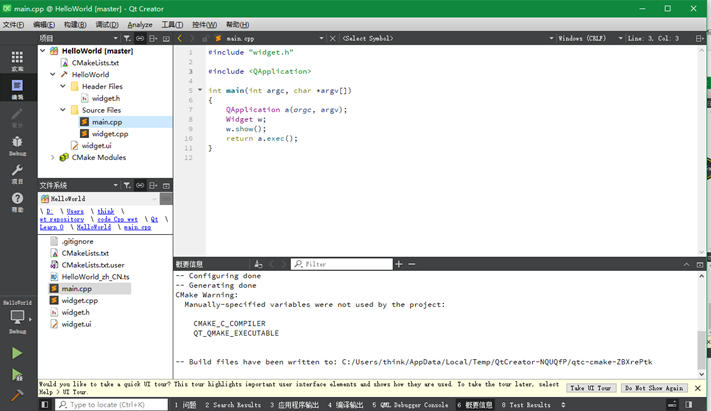Image resolution: width=711 pixels, height=411 pixels.
Task: Select widget.ui in the project tree
Action: click(96, 146)
